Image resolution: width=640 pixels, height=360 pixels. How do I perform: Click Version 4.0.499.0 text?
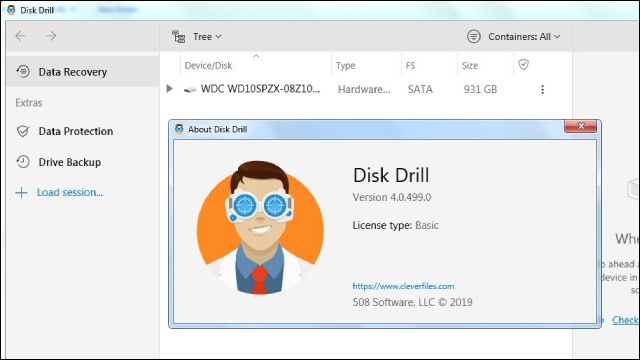pos(392,197)
